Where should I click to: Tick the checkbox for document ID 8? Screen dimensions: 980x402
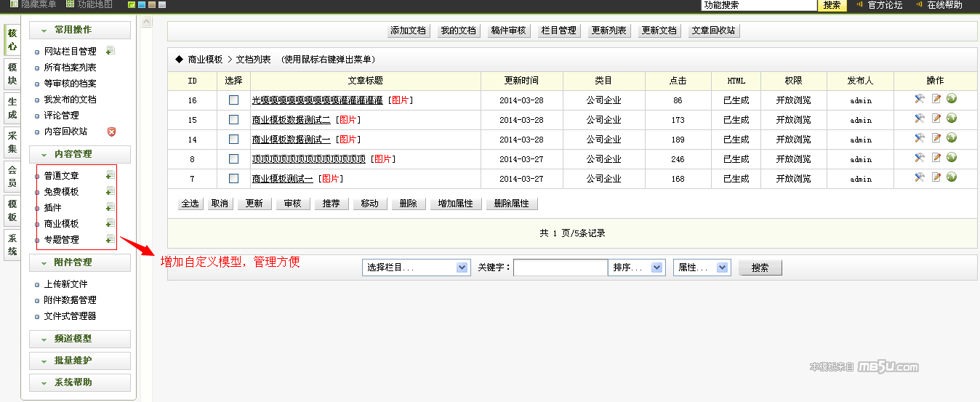[x=233, y=158]
